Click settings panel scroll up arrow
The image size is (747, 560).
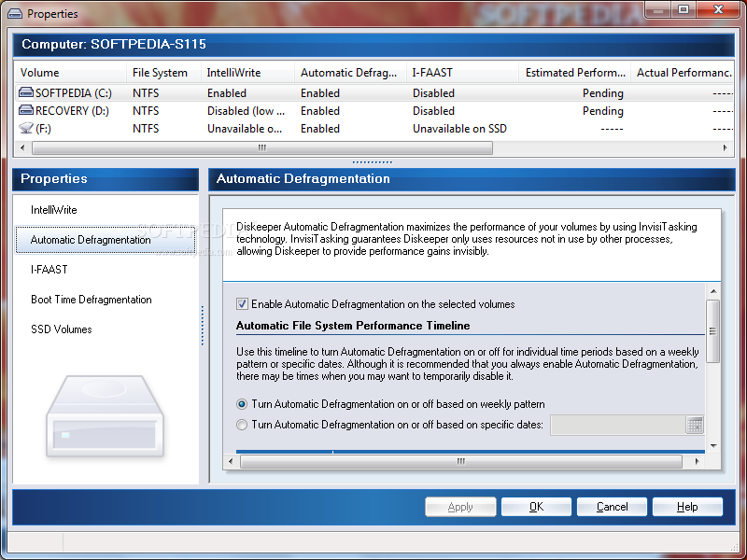[713, 291]
